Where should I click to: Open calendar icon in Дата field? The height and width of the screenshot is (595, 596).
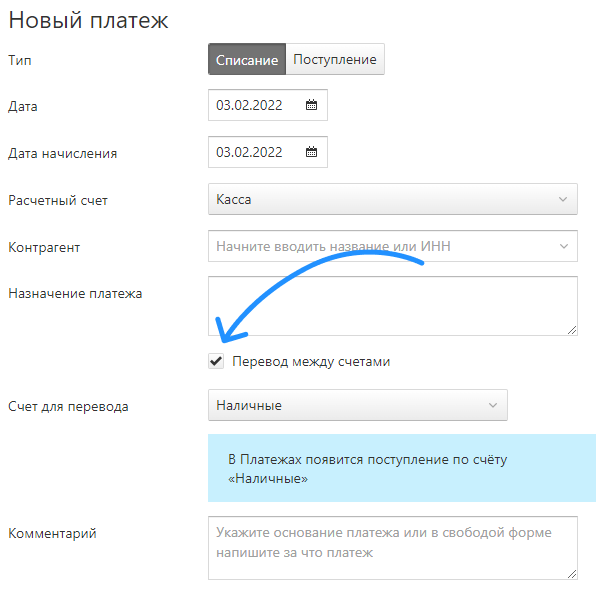click(x=311, y=105)
